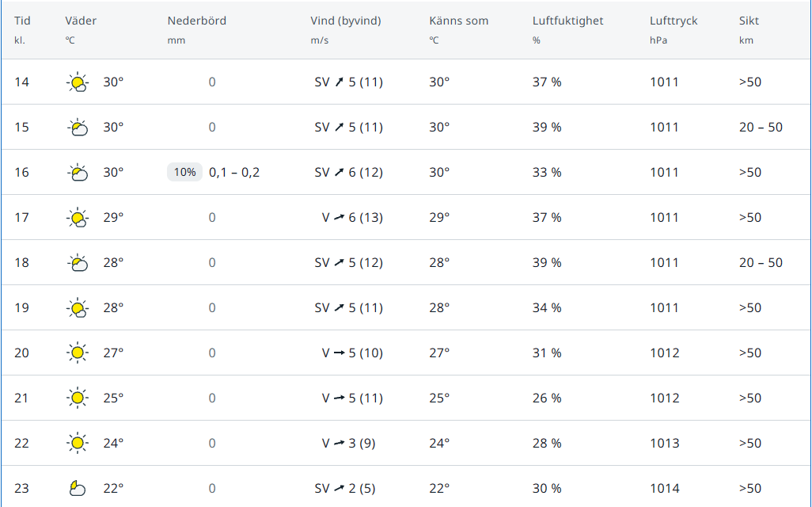Click the 10% precipitation probability badge
812x507 pixels.
tap(184, 172)
